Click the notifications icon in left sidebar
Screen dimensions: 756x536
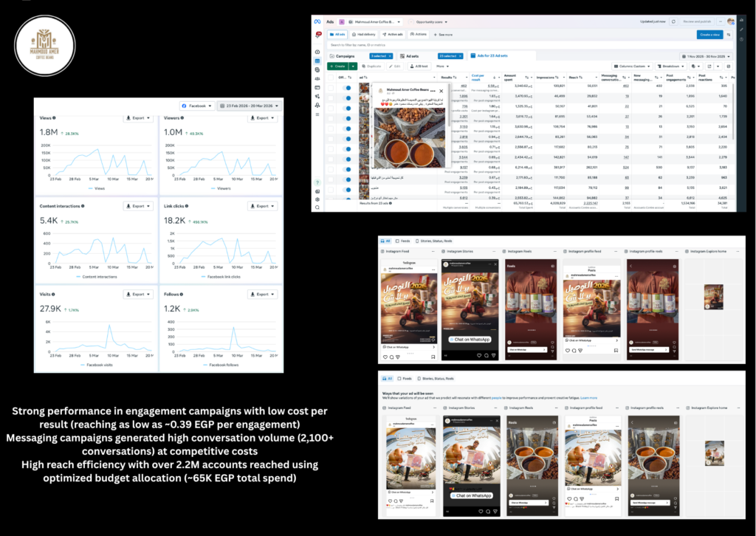[x=318, y=35]
